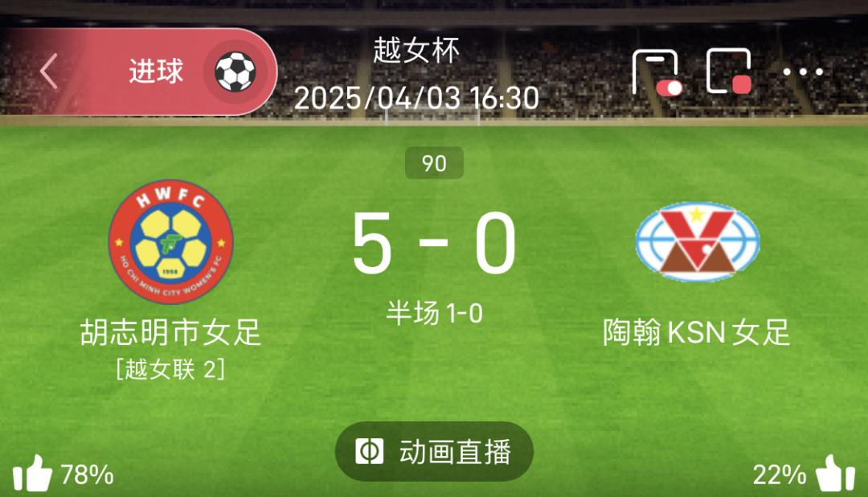This screenshot has height=497, width=868.
Task: Like the away team with right thumbs-up
Action: pos(836,473)
